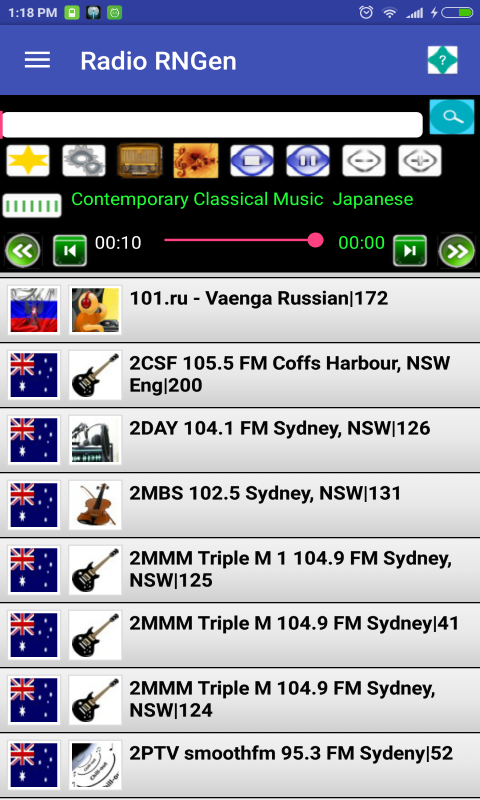Open the hamburger navigation menu
The width and height of the screenshot is (480, 800).
coord(37,60)
